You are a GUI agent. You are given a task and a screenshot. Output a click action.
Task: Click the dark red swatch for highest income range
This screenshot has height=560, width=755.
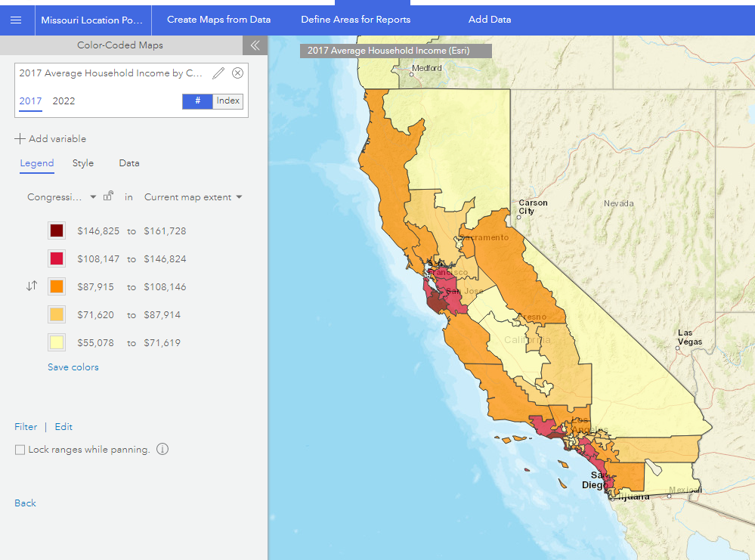57,230
